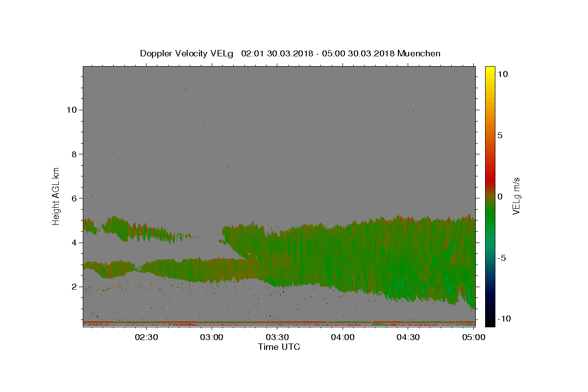Click the 'Time UTC' axis label
588x392 pixels.
279,347
